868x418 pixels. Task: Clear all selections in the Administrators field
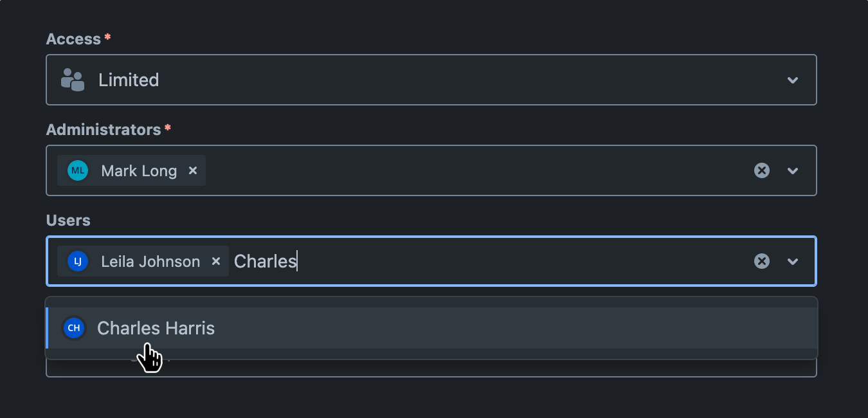pyautogui.click(x=762, y=170)
